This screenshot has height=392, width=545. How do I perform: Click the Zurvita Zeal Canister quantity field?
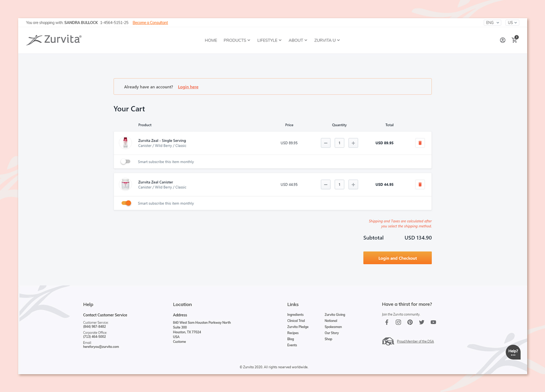tap(339, 185)
